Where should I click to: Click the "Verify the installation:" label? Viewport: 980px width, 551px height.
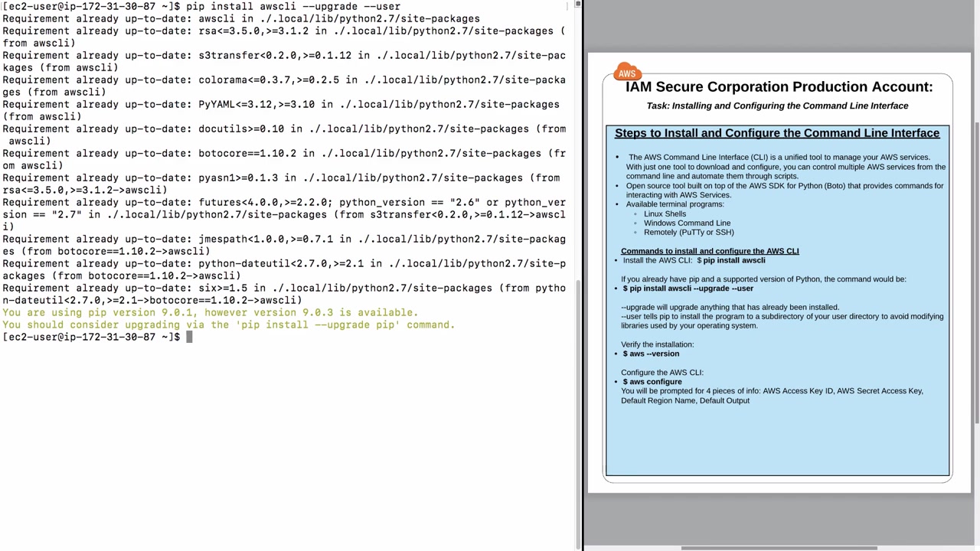[657, 344]
